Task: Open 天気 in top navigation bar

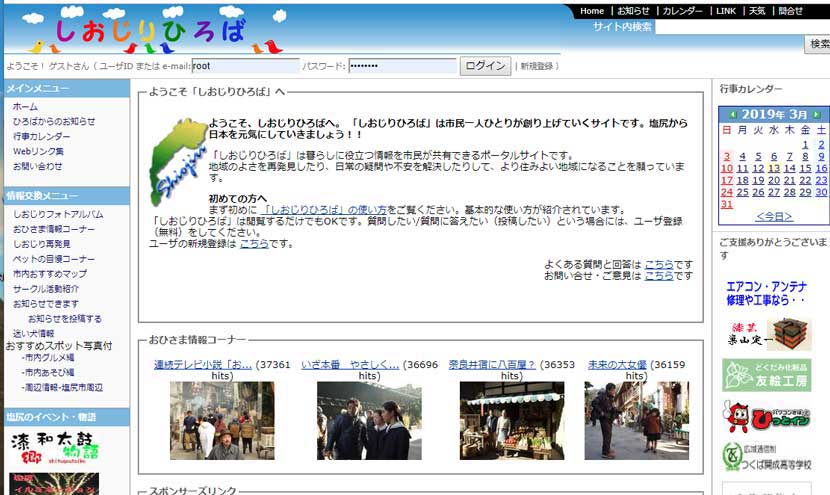Action: [757, 11]
